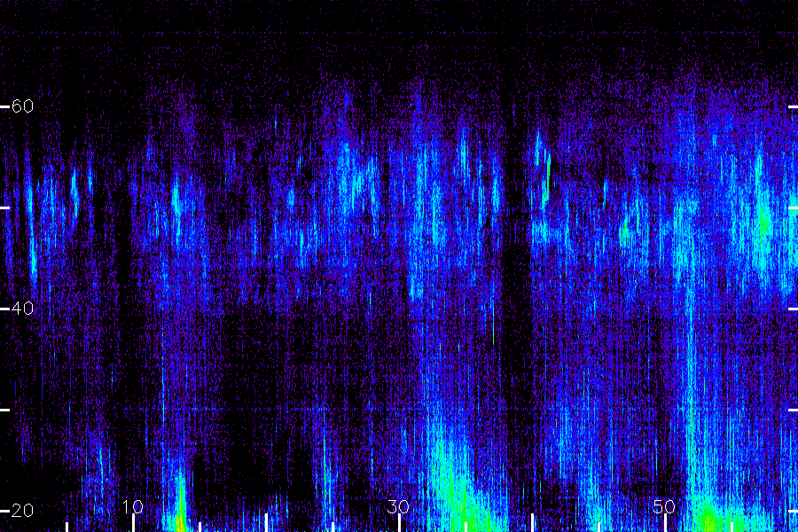The width and height of the screenshot is (798, 532).
Task: Click the 20 label on vertical axis
Action: tap(22, 511)
